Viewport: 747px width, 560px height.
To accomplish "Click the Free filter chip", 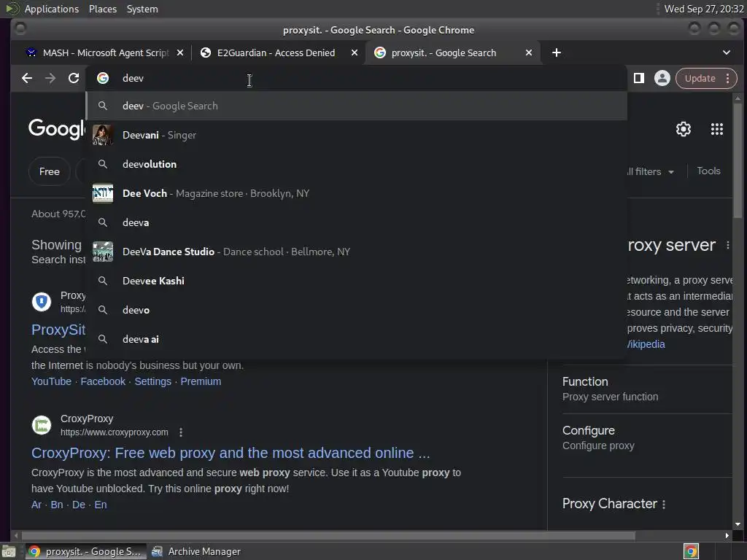I will click(x=50, y=171).
